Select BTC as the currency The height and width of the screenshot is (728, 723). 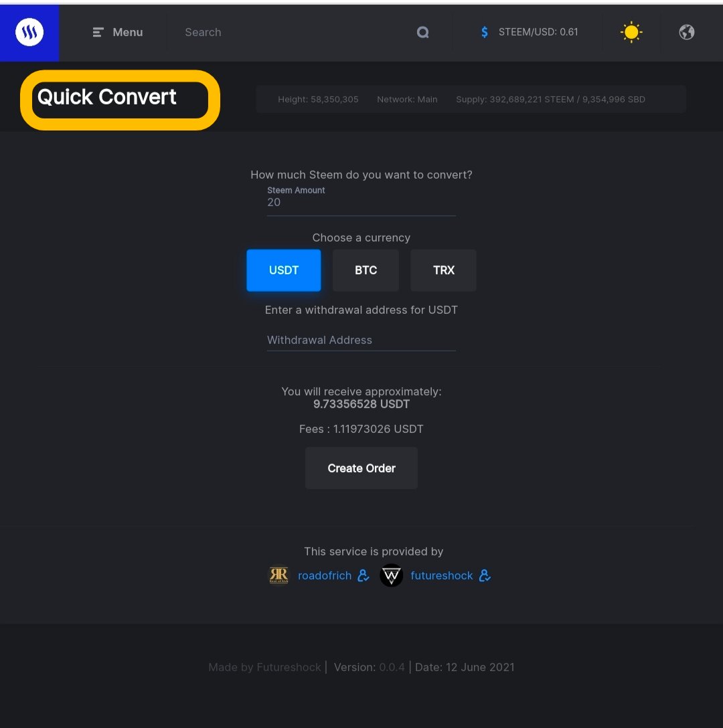point(366,270)
